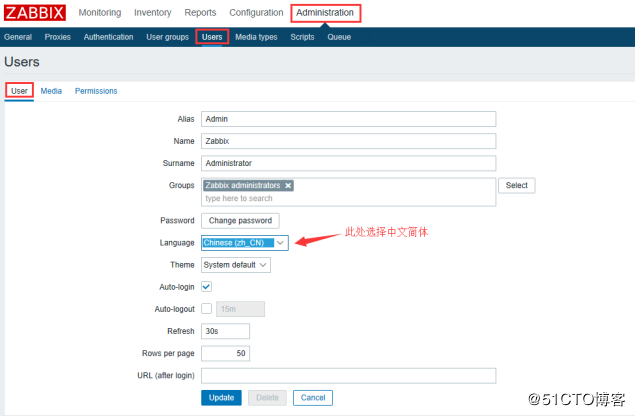635x416 pixels.
Task: Open the Language dropdown
Action: 245,243
